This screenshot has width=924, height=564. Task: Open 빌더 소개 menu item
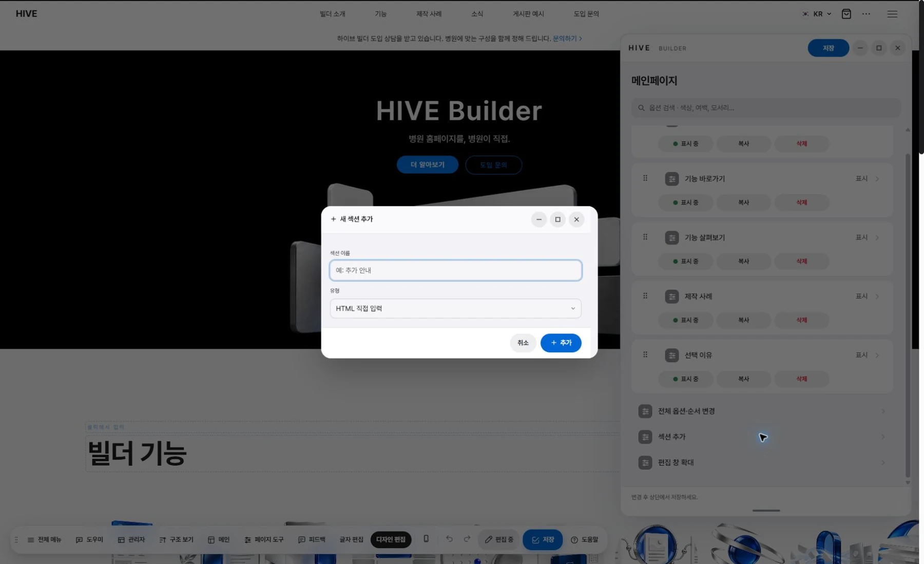click(x=333, y=14)
